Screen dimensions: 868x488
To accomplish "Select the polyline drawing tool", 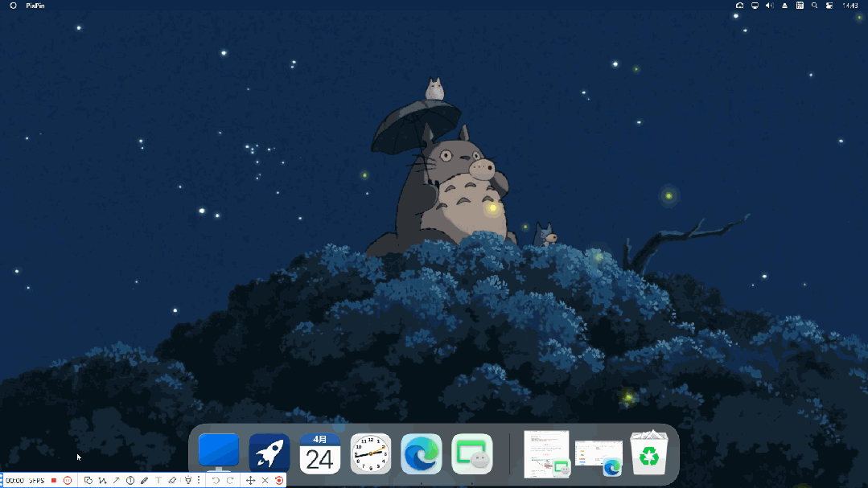I will 102,480.
